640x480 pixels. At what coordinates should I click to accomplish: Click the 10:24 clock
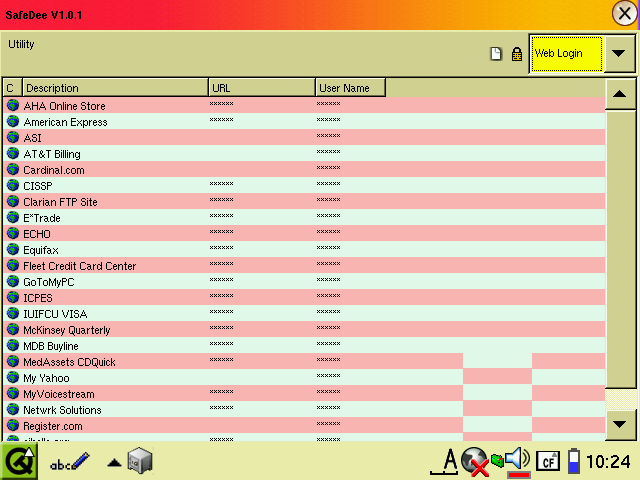[609, 462]
